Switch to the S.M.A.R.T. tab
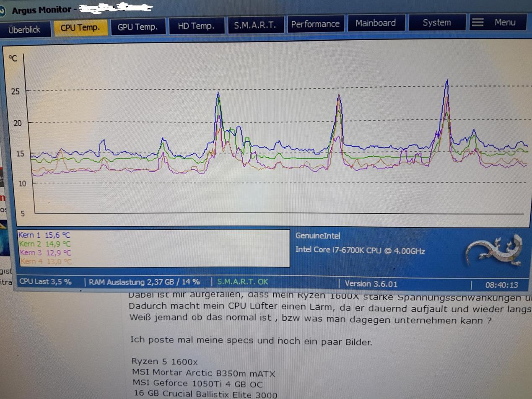 255,25
